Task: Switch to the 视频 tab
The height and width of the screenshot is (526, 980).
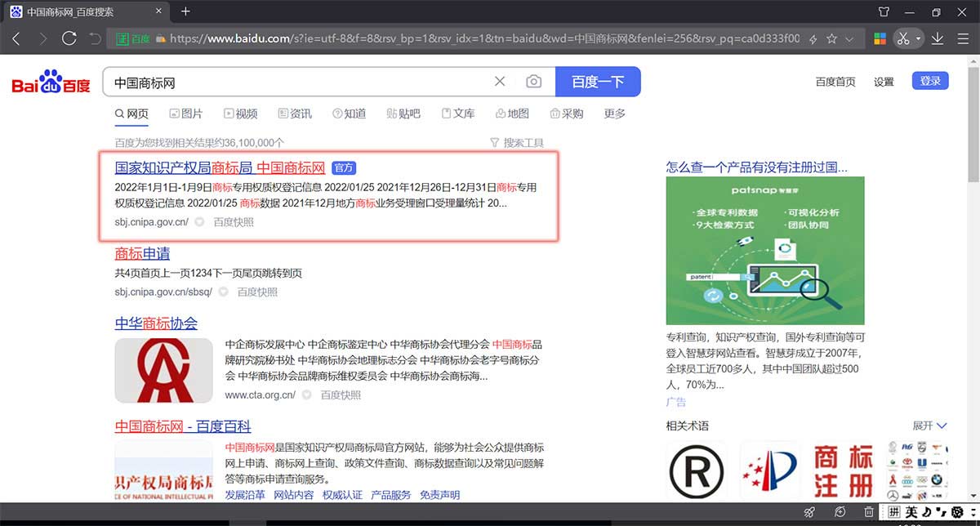Action: (x=240, y=114)
